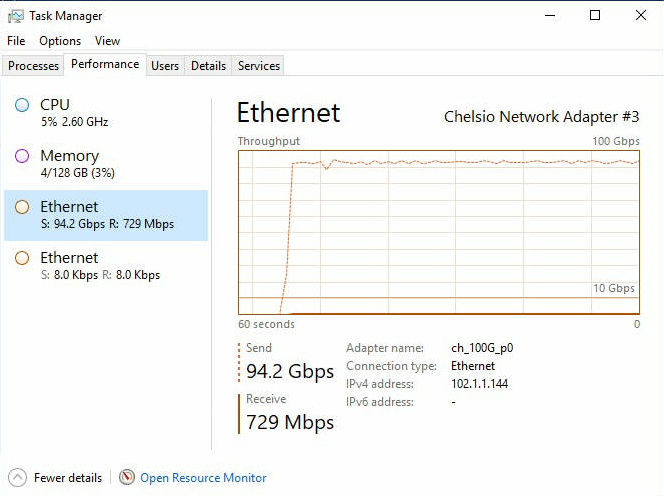Image resolution: width=664 pixels, height=496 pixels.
Task: Switch to the Services tab
Action: [x=259, y=66]
